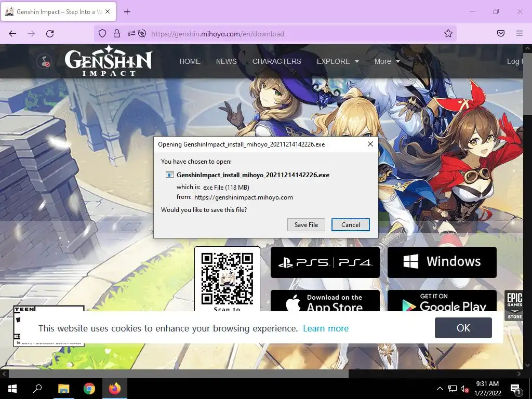Open a new tab with the plus icon
This screenshot has height=399, width=532.
[x=127, y=12]
